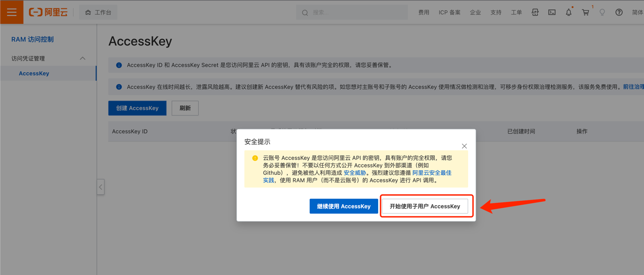Select AccessKey in the sidebar
This screenshot has width=644, height=275.
48,73
